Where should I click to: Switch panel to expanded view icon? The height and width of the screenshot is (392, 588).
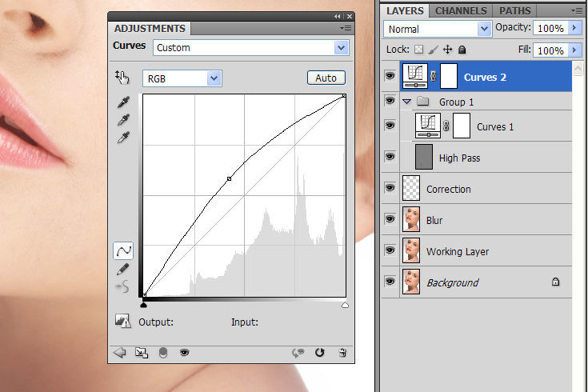[x=142, y=353]
